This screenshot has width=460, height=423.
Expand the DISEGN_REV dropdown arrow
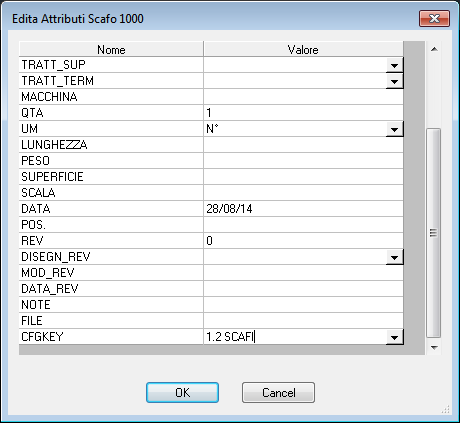[394, 257]
